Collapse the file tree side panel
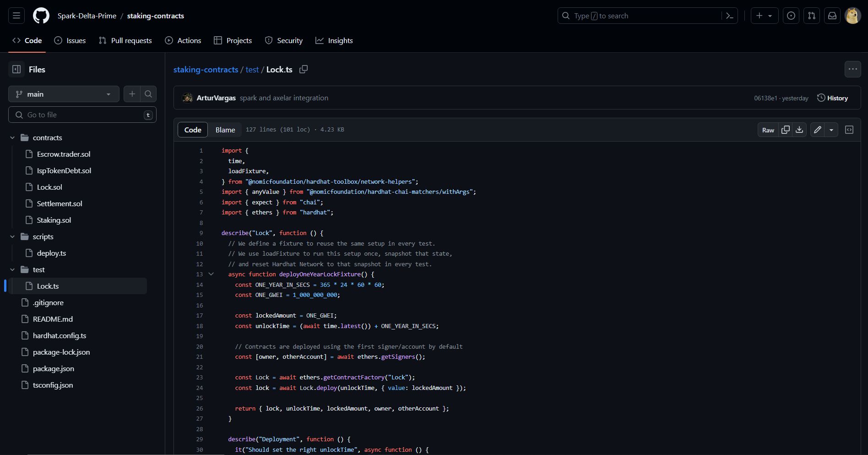 click(16, 69)
